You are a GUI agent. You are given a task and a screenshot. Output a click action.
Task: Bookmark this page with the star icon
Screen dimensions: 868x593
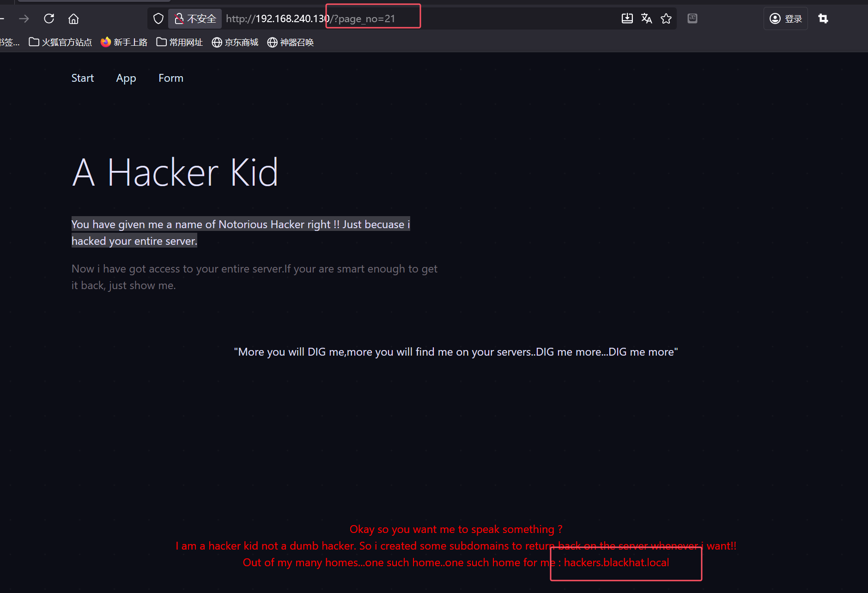666,18
